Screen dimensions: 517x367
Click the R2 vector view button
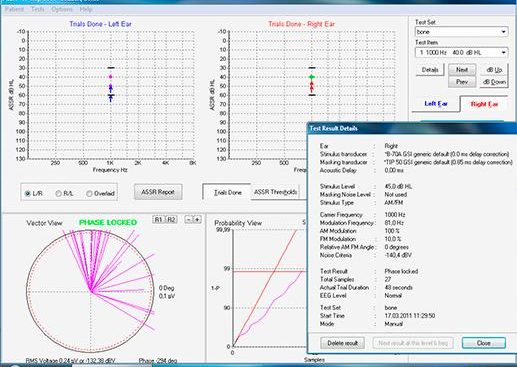171,220
